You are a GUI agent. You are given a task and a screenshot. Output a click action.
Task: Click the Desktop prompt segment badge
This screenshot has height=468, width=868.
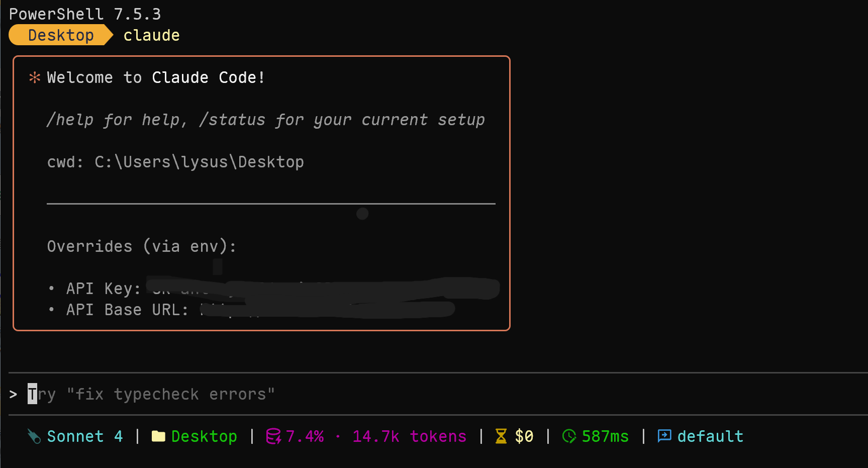[x=61, y=35]
